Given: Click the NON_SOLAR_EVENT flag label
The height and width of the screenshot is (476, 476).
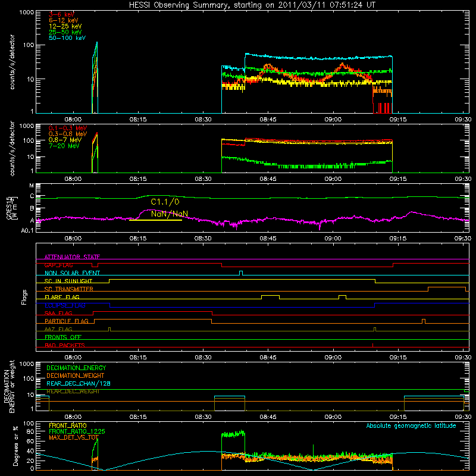Looking at the screenshot, I should [72, 273].
